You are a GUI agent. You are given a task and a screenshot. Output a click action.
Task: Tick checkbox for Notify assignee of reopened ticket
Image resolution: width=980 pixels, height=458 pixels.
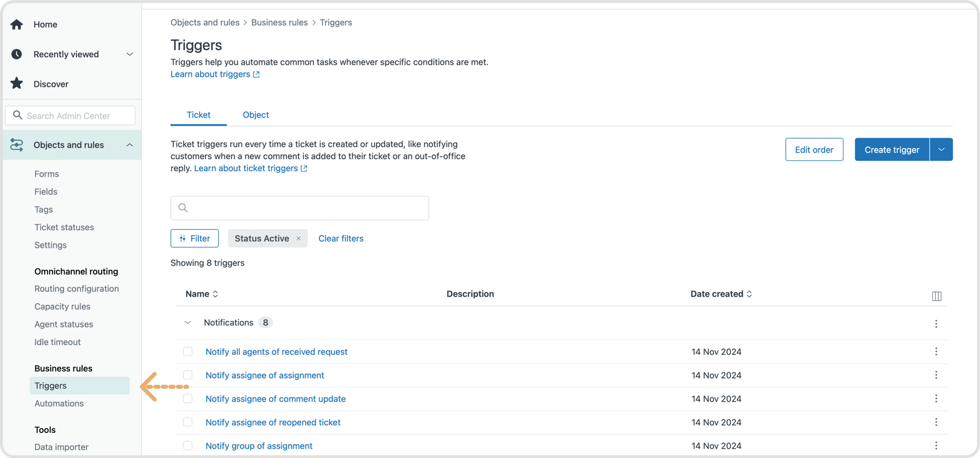188,422
